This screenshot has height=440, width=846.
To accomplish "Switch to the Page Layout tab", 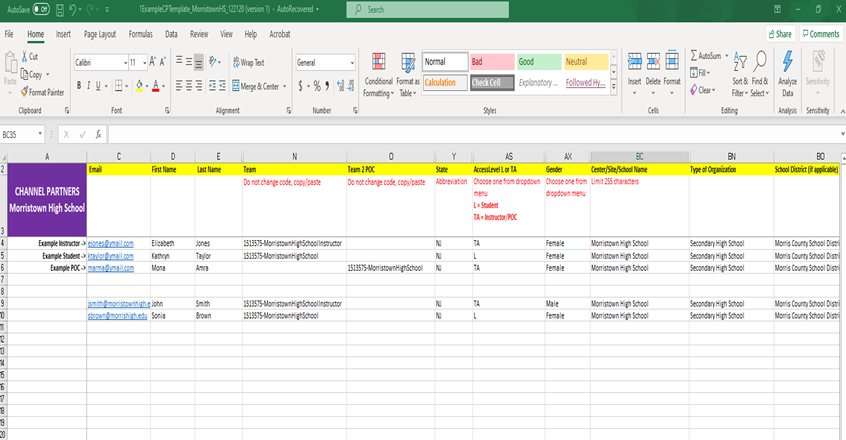I will (x=98, y=34).
